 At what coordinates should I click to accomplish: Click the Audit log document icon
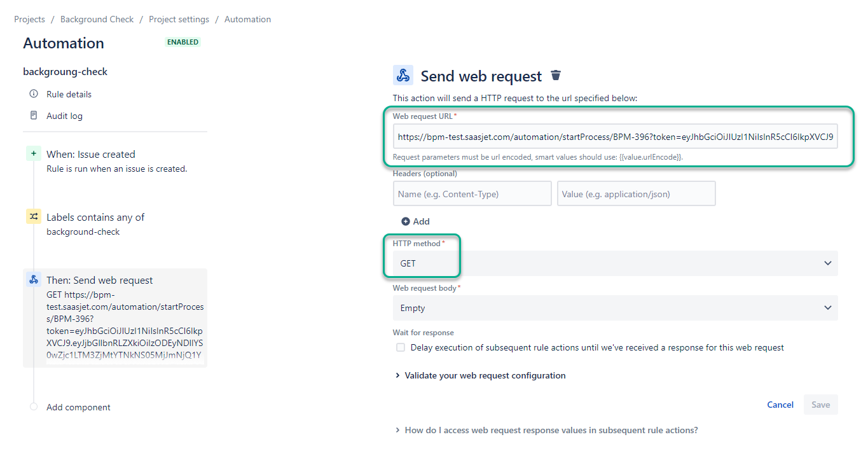click(x=33, y=115)
